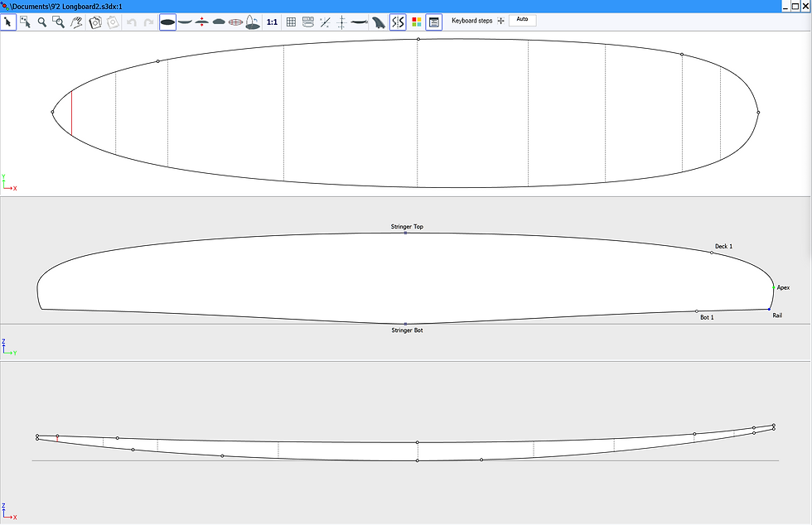This screenshot has width=812, height=525.
Task: Click the greyed paste snapshot icon
Action: point(113,22)
